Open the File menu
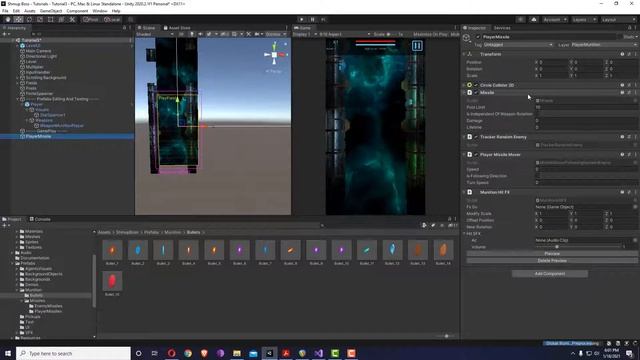Image resolution: width=640 pixels, height=360 pixels. point(5,11)
